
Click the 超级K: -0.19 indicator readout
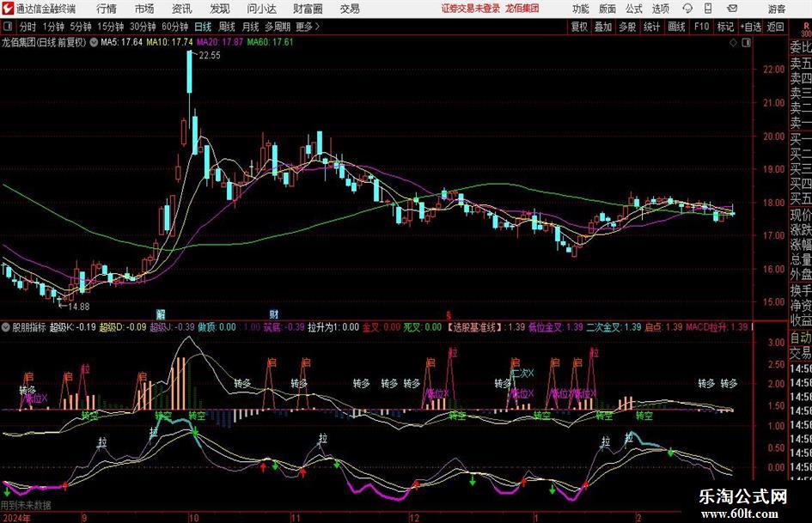pos(72,327)
